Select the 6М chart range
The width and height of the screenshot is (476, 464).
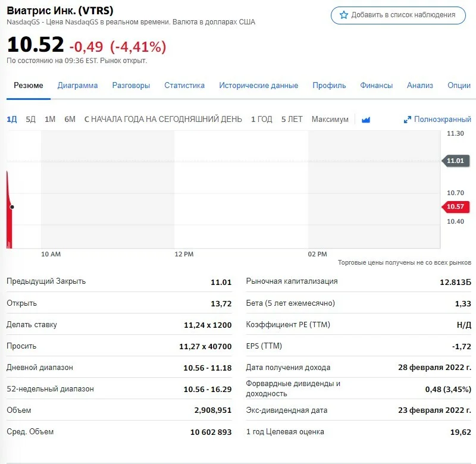pyautogui.click(x=70, y=119)
